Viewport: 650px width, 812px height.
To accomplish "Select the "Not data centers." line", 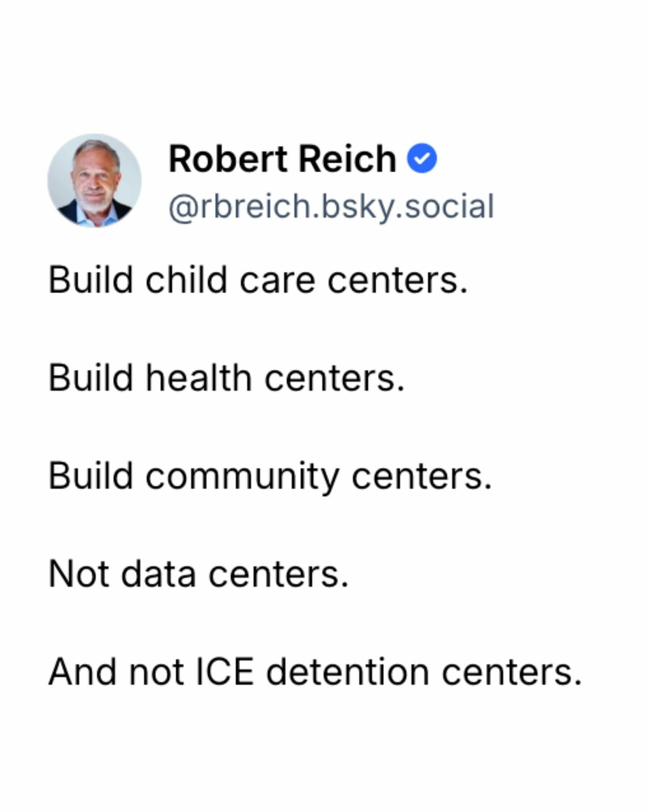I will coord(199,574).
